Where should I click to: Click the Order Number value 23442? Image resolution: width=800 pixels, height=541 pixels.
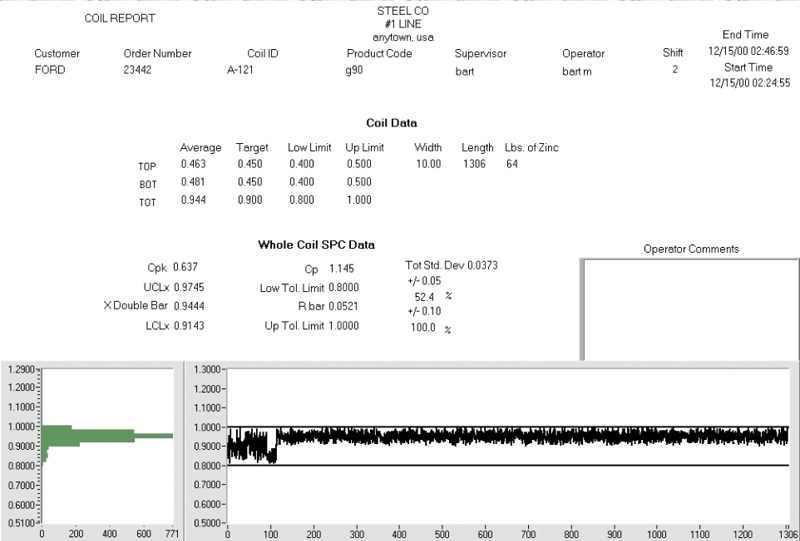(140, 72)
